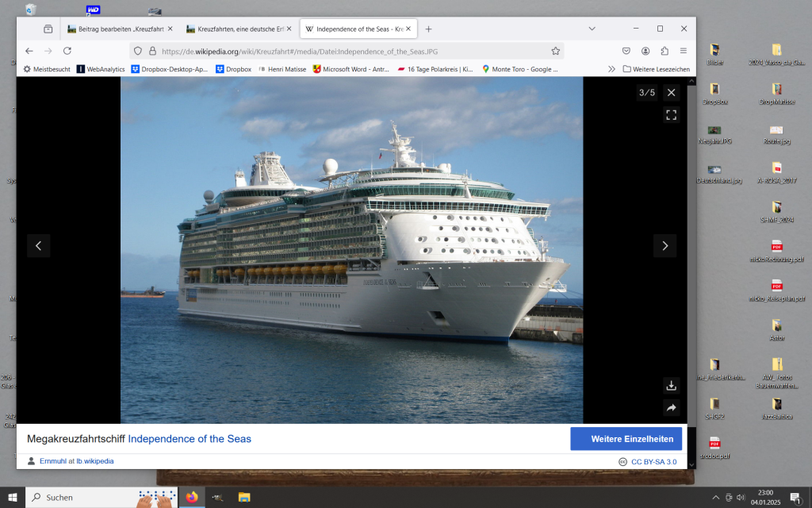Bookmark this page with the star icon
This screenshot has width=812, height=508.
point(556,51)
